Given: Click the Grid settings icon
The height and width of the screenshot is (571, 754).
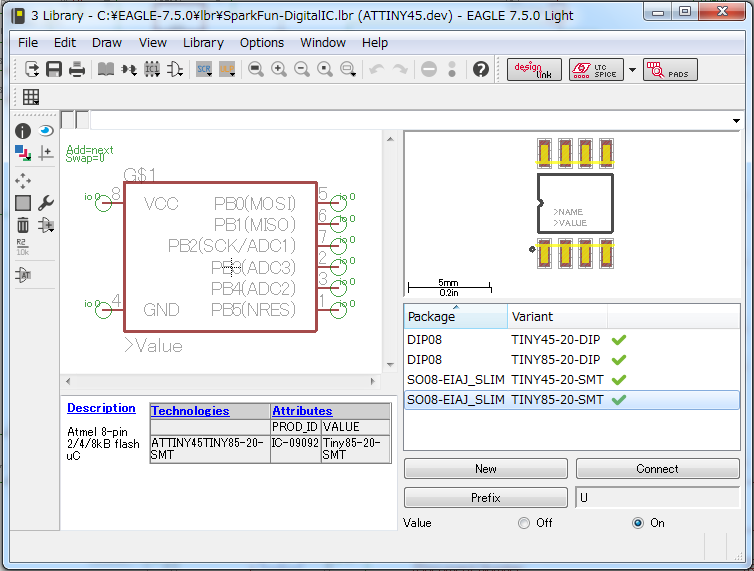Looking at the screenshot, I should pos(31,97).
